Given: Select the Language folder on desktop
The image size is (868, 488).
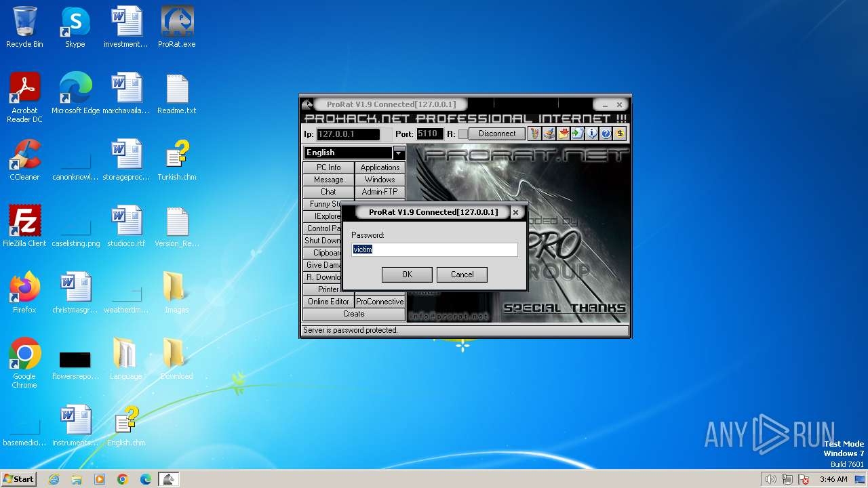Looking at the screenshot, I should pyautogui.click(x=126, y=360).
